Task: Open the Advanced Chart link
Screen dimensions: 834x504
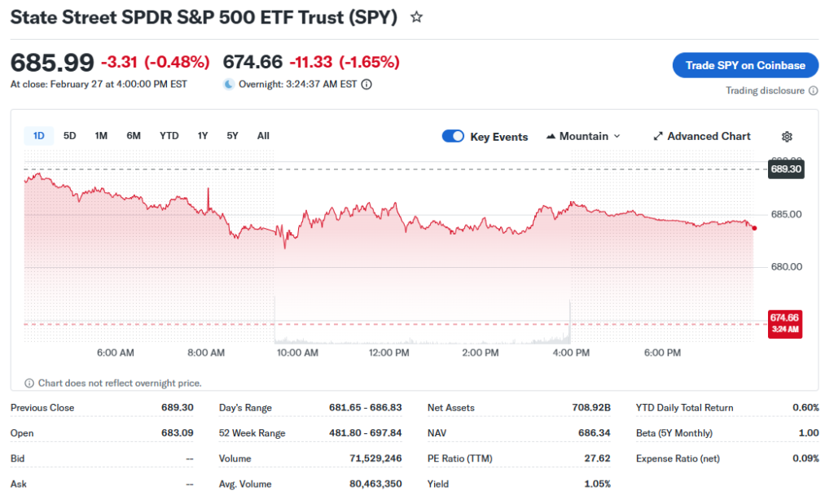Action: point(709,136)
